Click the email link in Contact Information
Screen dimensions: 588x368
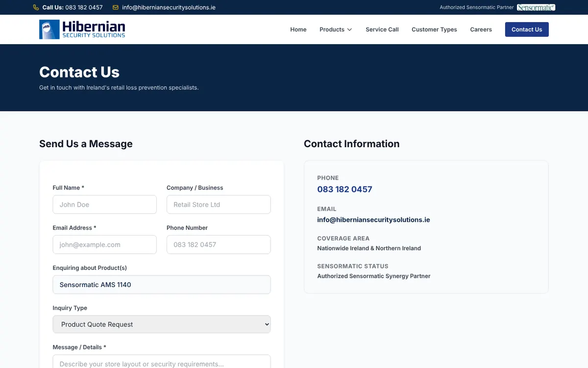click(373, 220)
